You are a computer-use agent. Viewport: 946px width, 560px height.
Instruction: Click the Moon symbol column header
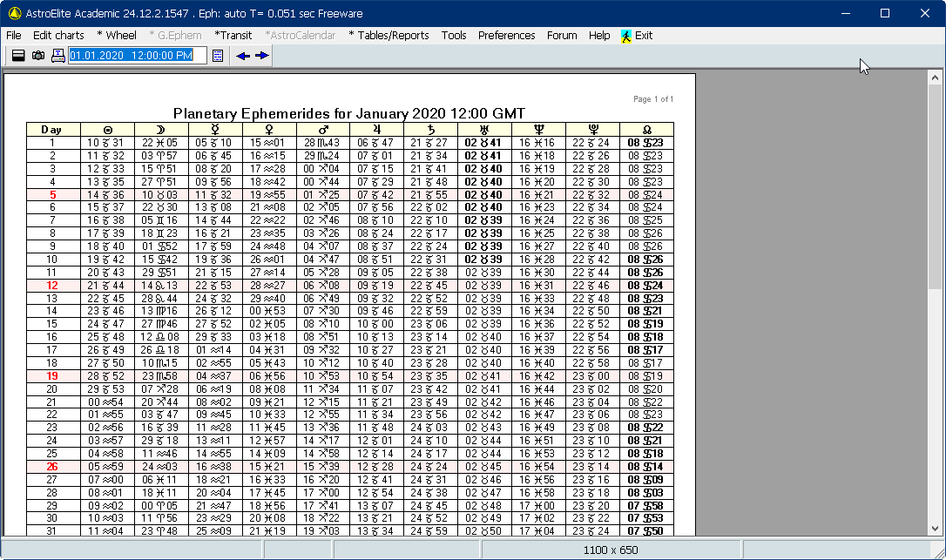click(x=162, y=130)
